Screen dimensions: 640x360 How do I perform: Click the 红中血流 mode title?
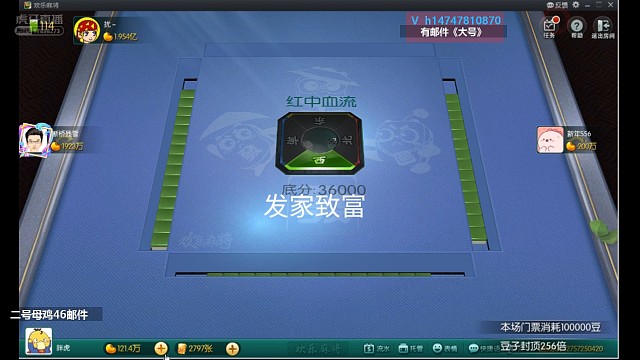[321, 101]
